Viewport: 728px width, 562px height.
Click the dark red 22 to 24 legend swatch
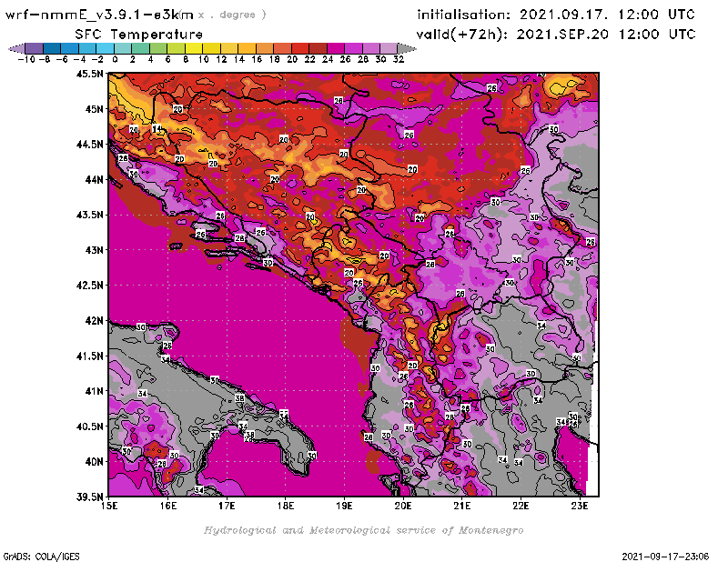coord(318,49)
